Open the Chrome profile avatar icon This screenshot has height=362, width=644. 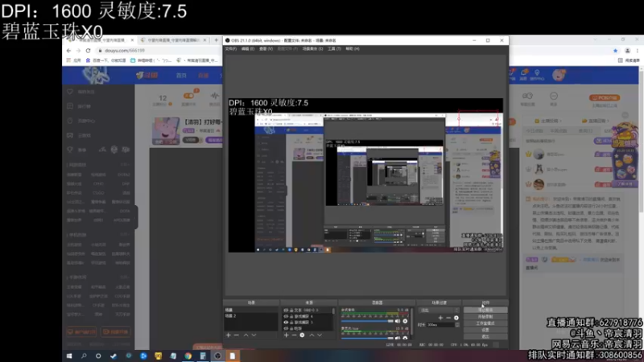coord(627,51)
